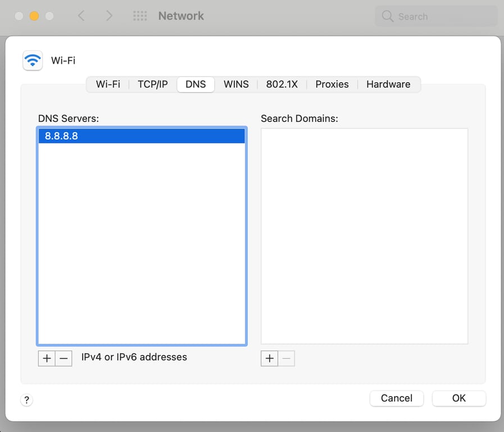Dismiss the dialog with Cancel
The image size is (504, 432).
pyautogui.click(x=397, y=398)
